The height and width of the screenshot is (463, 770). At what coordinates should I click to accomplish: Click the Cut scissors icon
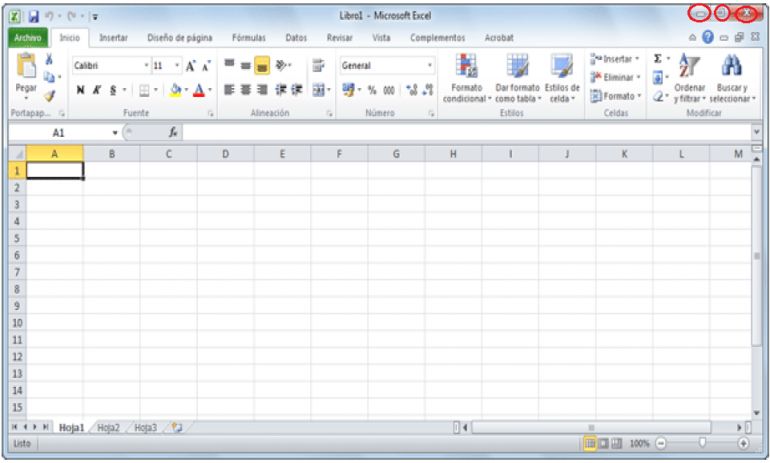click(x=49, y=59)
